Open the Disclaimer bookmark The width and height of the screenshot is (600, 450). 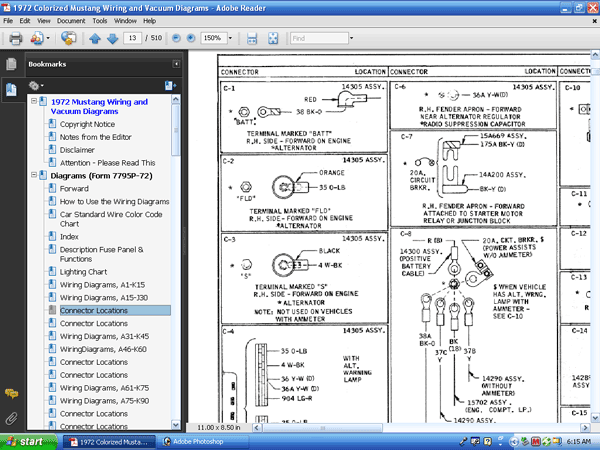[x=77, y=150]
